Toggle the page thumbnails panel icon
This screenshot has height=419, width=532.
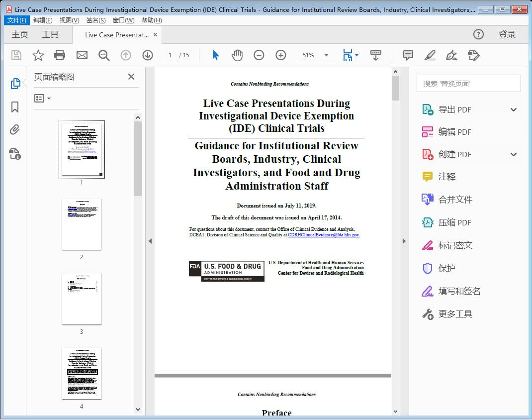coord(15,84)
